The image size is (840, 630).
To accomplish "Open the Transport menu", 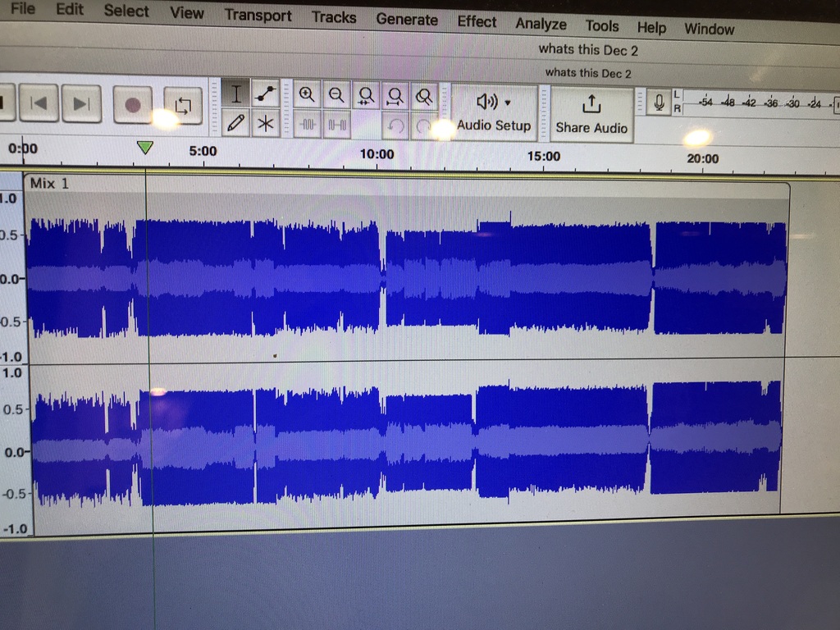I will pyautogui.click(x=258, y=16).
